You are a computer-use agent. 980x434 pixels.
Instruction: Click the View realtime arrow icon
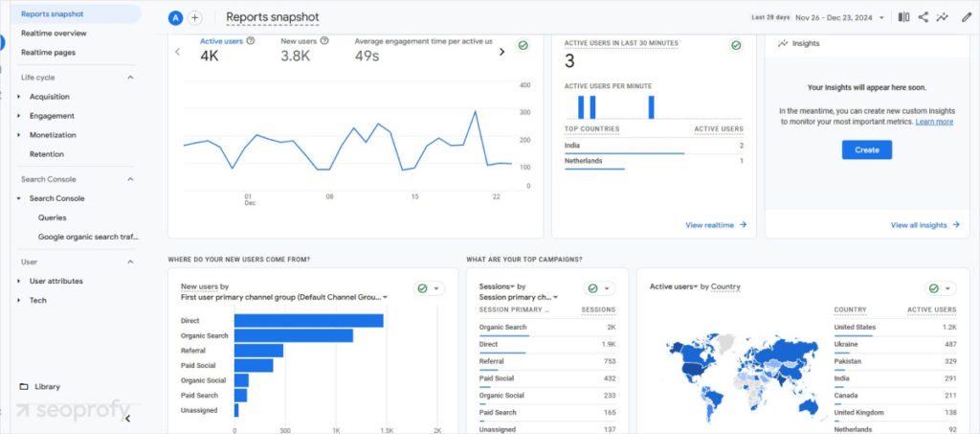point(743,225)
